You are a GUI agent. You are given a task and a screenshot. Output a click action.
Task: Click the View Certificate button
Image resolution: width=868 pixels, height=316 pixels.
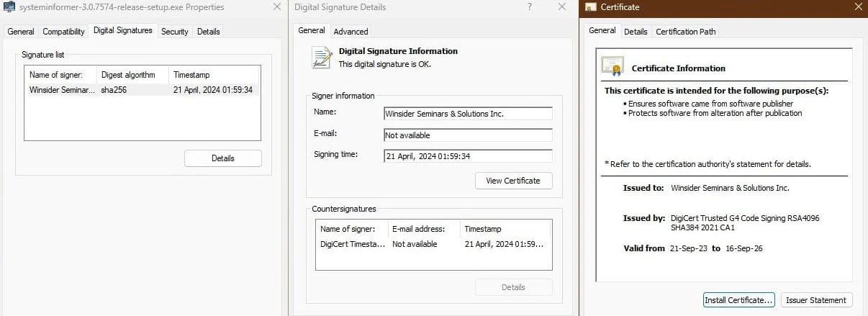click(513, 181)
